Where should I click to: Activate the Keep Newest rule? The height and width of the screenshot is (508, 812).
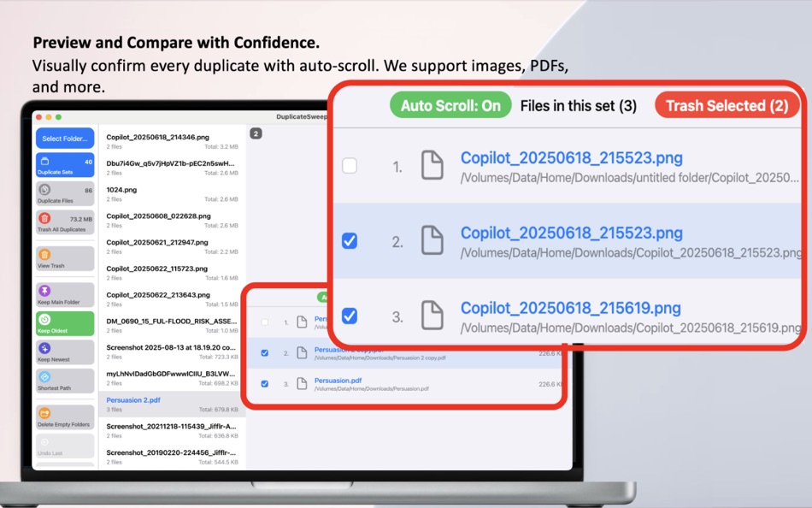(x=65, y=352)
